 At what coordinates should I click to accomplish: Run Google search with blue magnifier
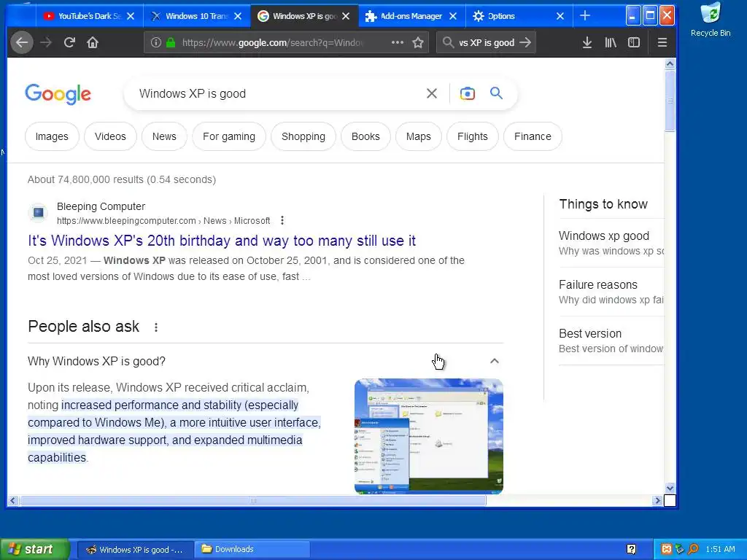(x=496, y=93)
